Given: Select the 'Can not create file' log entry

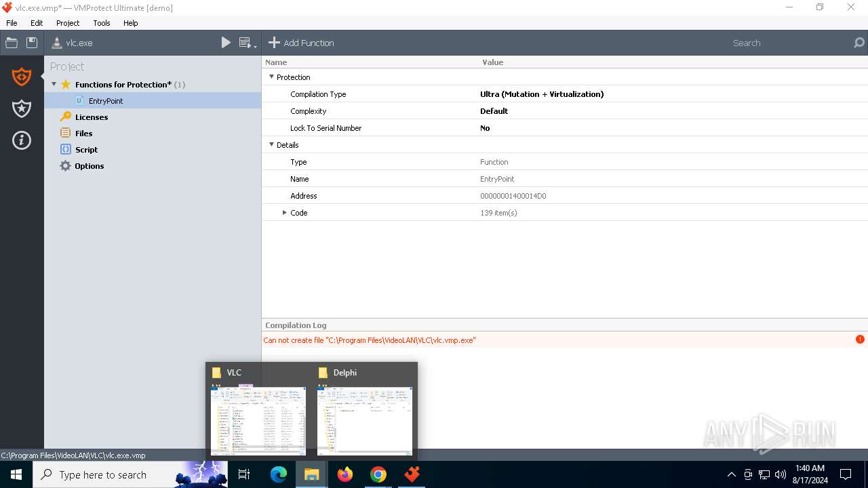Looking at the screenshot, I should tap(370, 340).
